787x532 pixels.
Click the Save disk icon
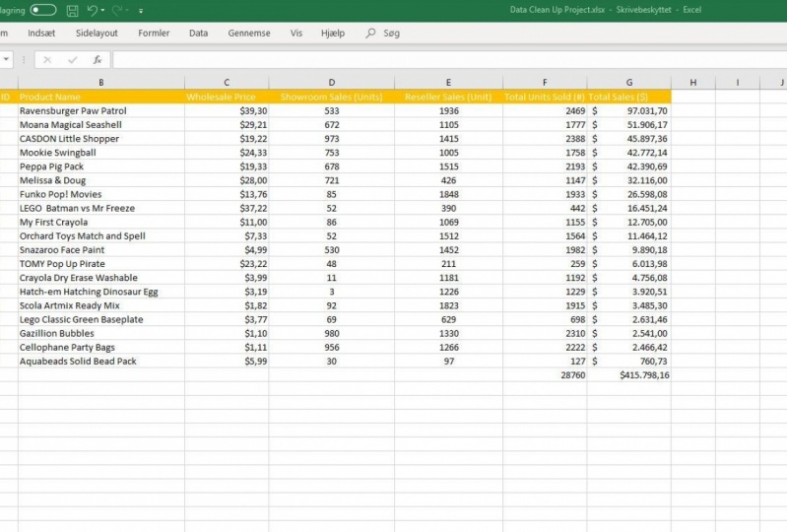pos(73,10)
